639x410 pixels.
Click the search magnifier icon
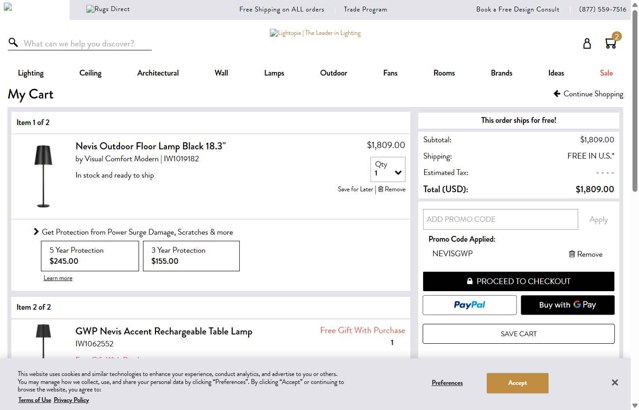point(13,42)
